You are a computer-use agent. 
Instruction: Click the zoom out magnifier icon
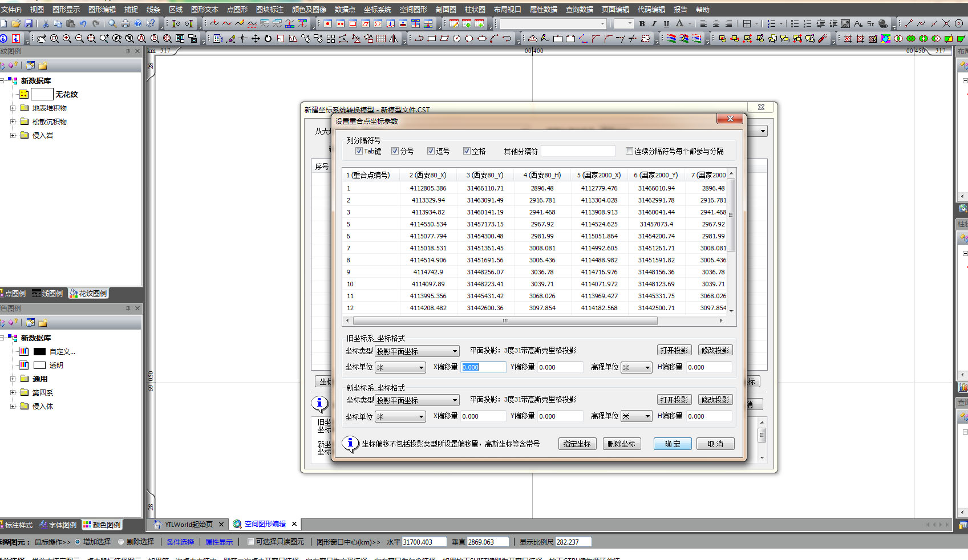point(79,38)
